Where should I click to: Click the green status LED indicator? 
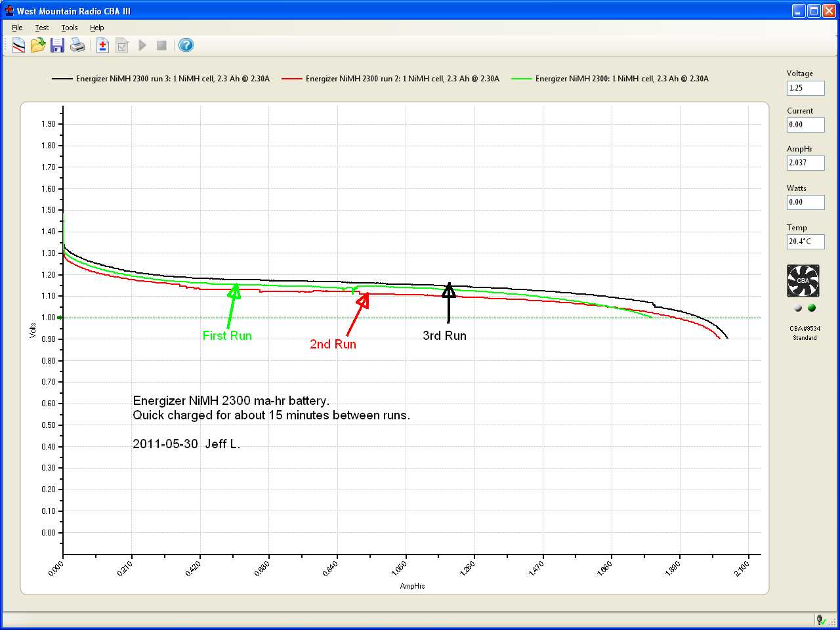[x=812, y=308]
